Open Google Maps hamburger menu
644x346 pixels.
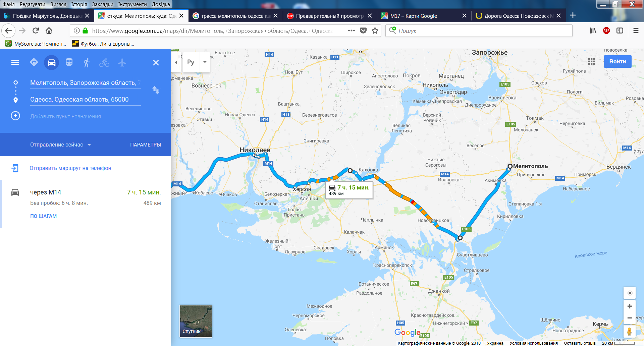point(15,62)
